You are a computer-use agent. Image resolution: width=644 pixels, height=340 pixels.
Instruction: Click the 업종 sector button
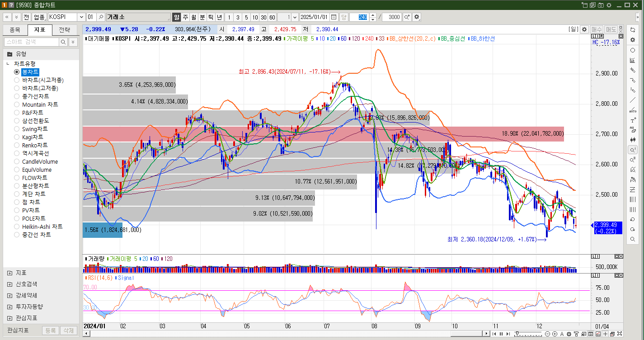point(39,17)
